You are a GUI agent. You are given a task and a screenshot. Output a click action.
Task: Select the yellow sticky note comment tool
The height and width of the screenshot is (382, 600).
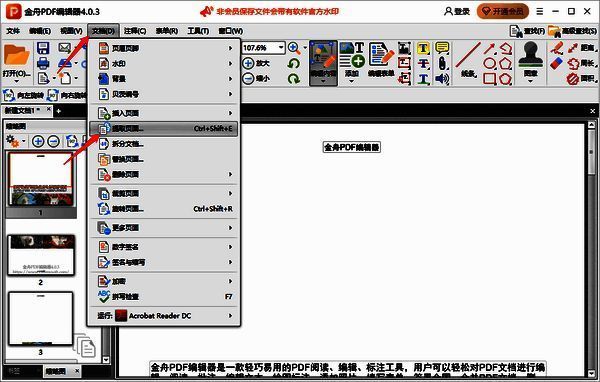pos(442,48)
